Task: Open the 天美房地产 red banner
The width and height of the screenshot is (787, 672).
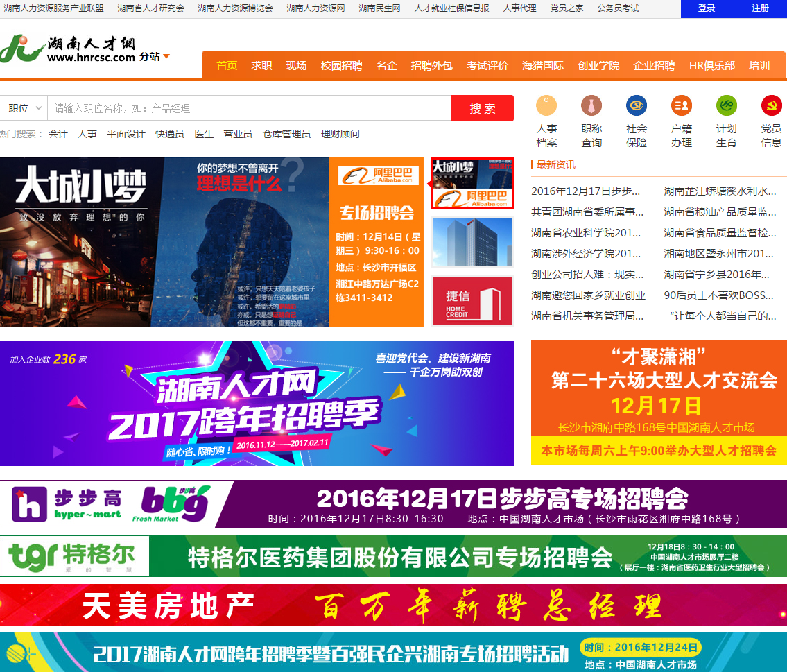Action: [394, 605]
